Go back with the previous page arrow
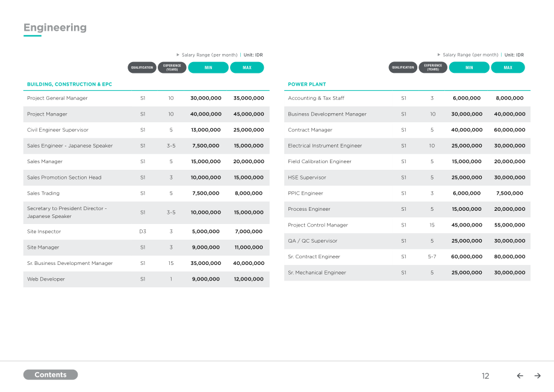 point(520,376)
